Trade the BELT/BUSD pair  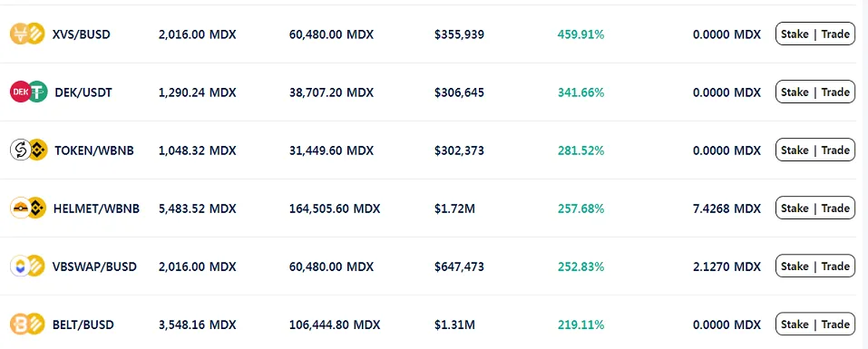835,325
